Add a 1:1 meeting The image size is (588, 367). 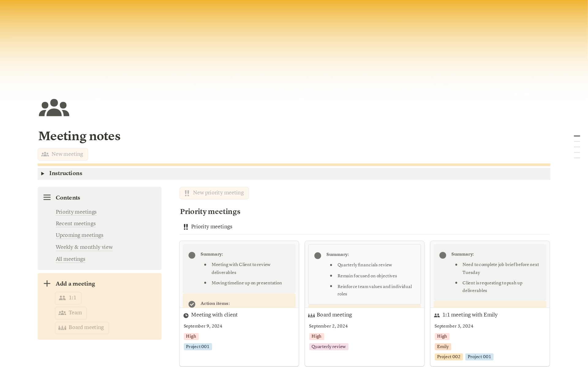pos(68,298)
